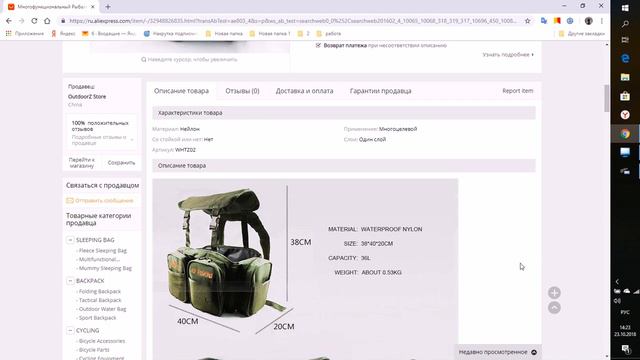Click the 'Report item' link
This screenshot has width=640, height=360.
pyautogui.click(x=518, y=91)
